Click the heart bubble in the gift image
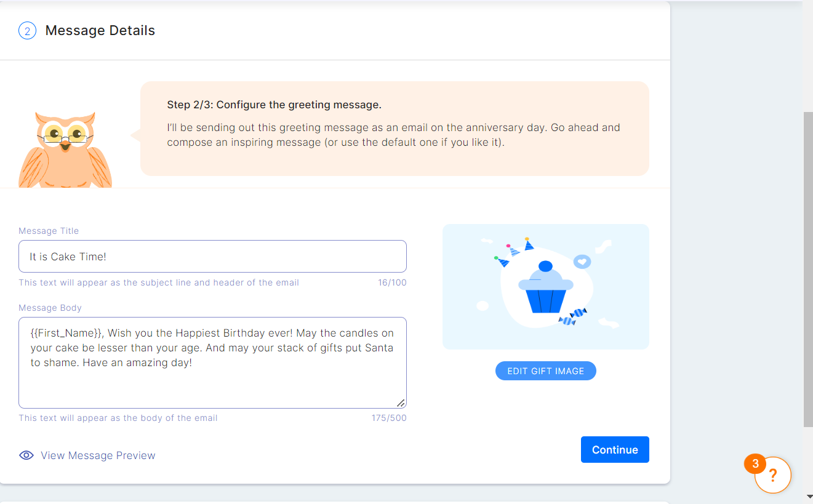813x504 pixels. [582, 262]
